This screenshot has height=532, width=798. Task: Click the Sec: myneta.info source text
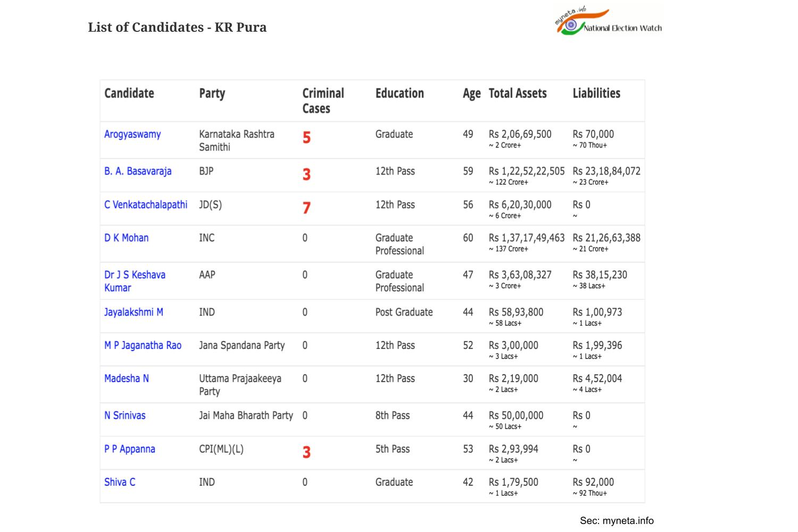pyautogui.click(x=617, y=521)
